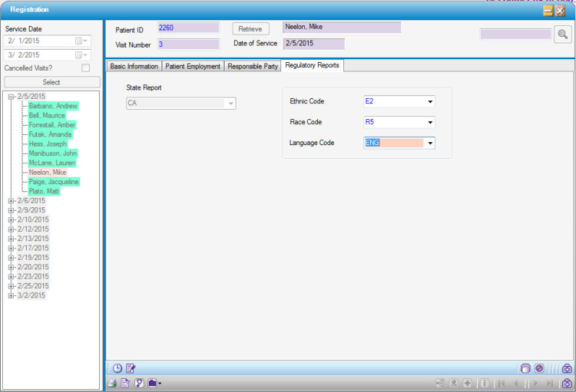The height and width of the screenshot is (392, 576).
Task: Collapse the 2/5/2015 date node
Action: point(11,97)
